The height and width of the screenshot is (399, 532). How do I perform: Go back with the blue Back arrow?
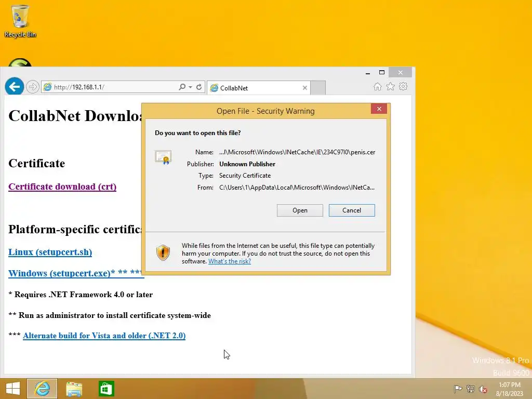pos(14,87)
